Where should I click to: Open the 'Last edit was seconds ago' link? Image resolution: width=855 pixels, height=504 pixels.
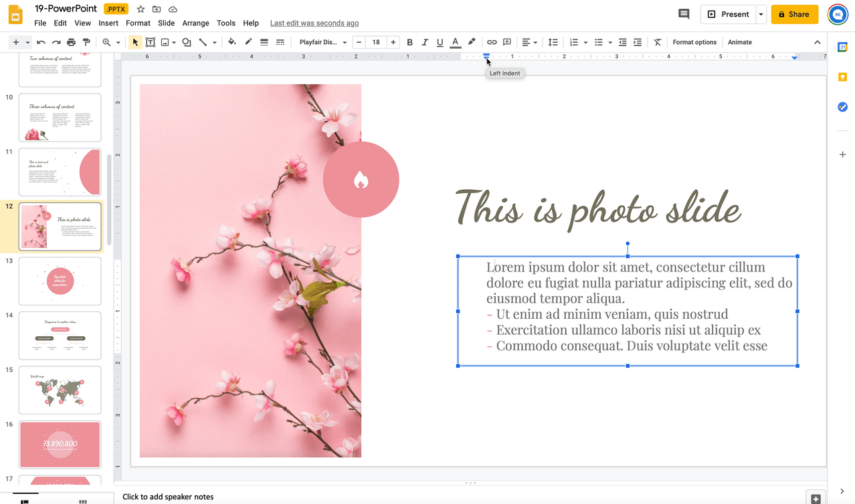(314, 23)
